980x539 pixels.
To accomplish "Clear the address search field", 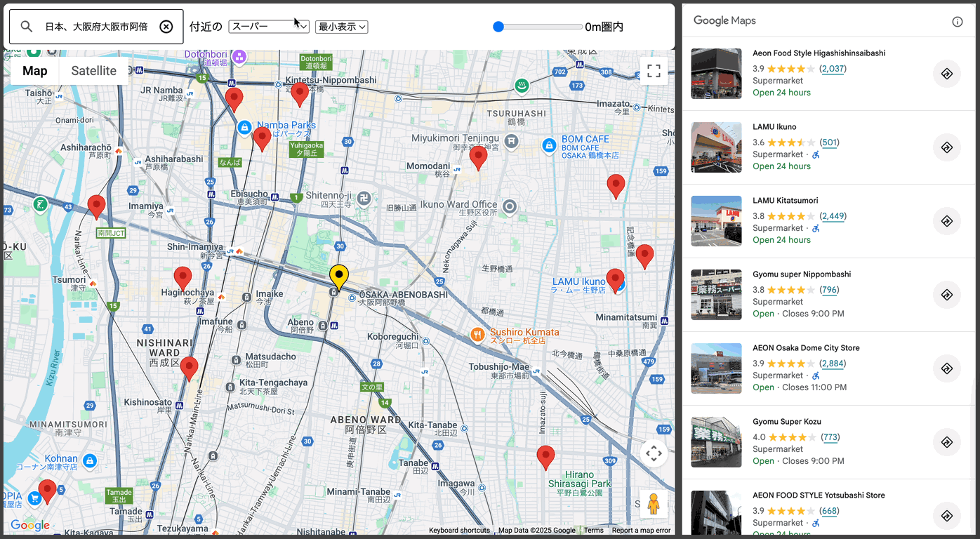I will click(166, 27).
